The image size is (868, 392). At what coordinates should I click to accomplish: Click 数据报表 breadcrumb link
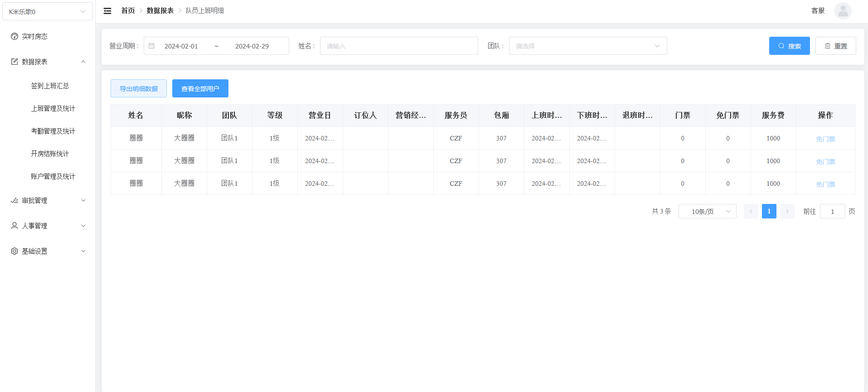(160, 10)
